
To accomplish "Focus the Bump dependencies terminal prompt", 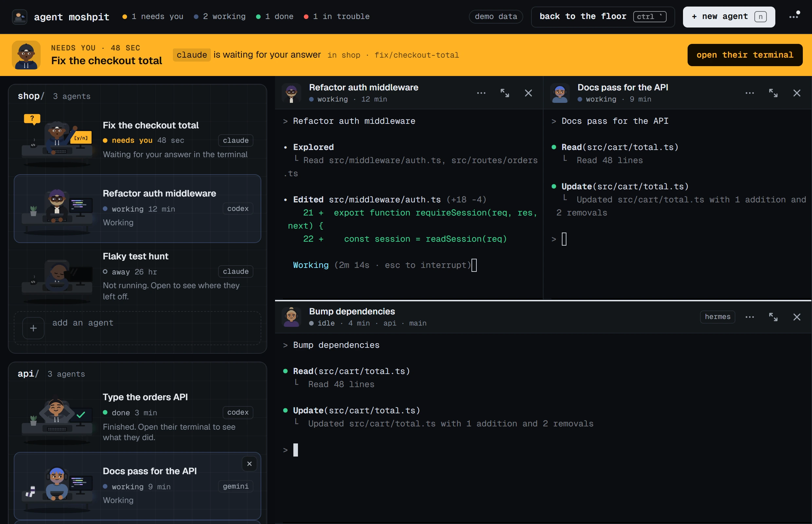I will pos(296,450).
